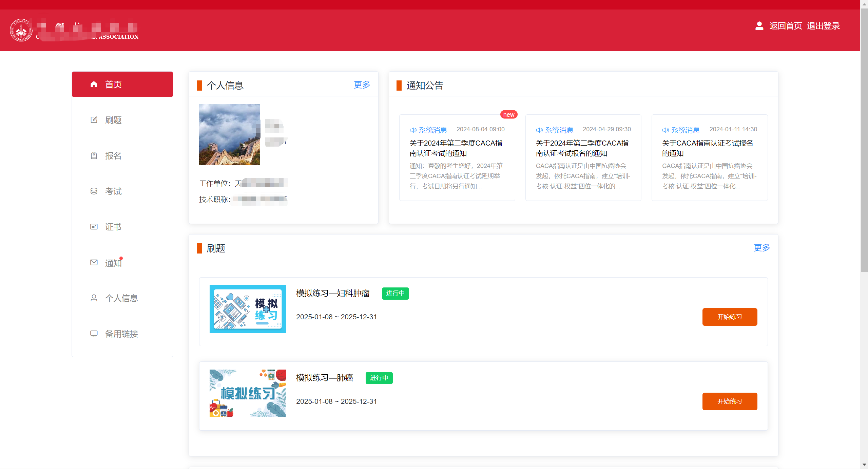Click the 证书 certificate card icon
The width and height of the screenshot is (868, 469).
pyautogui.click(x=94, y=227)
